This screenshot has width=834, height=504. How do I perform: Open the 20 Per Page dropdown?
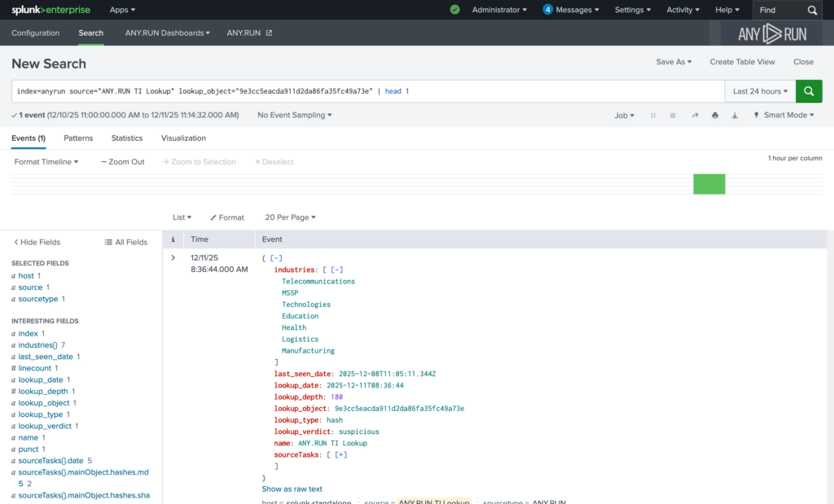tap(290, 217)
